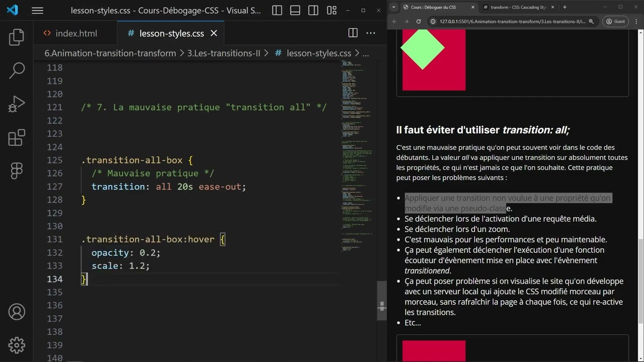
Task: Open the editor More Actions menu
Action: 371,33
